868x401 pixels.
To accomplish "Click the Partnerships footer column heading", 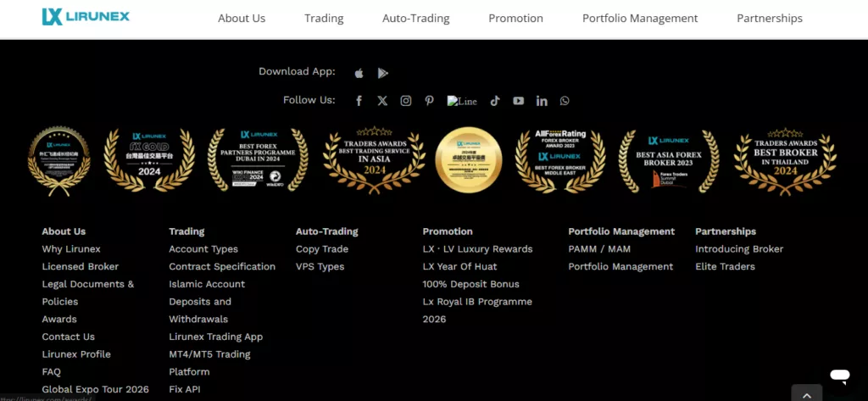I will pyautogui.click(x=726, y=231).
